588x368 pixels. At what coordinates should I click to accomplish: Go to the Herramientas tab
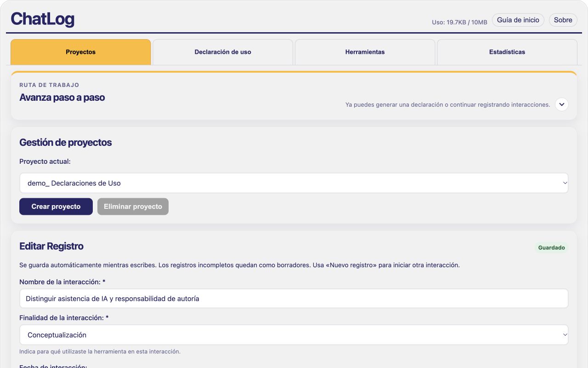365,52
